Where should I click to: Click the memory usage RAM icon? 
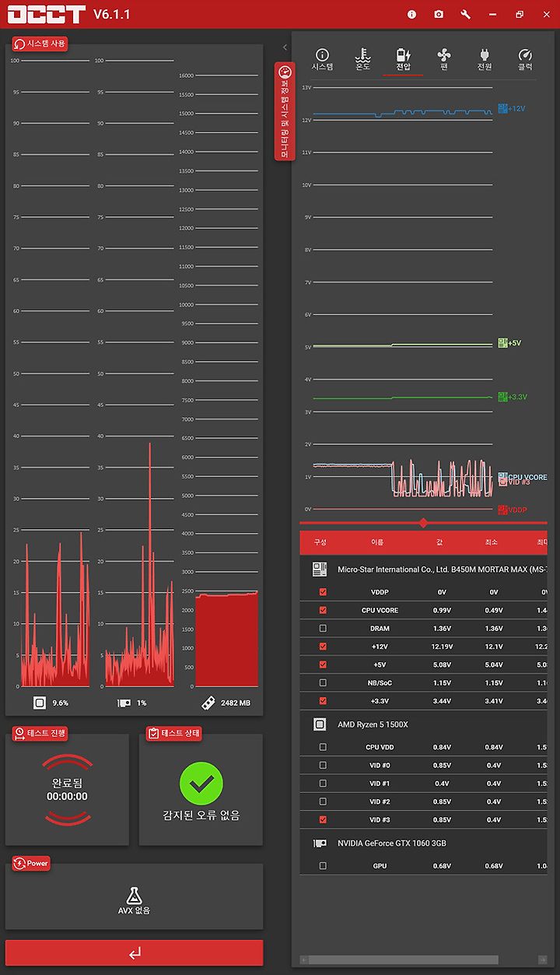pyautogui.click(x=208, y=703)
